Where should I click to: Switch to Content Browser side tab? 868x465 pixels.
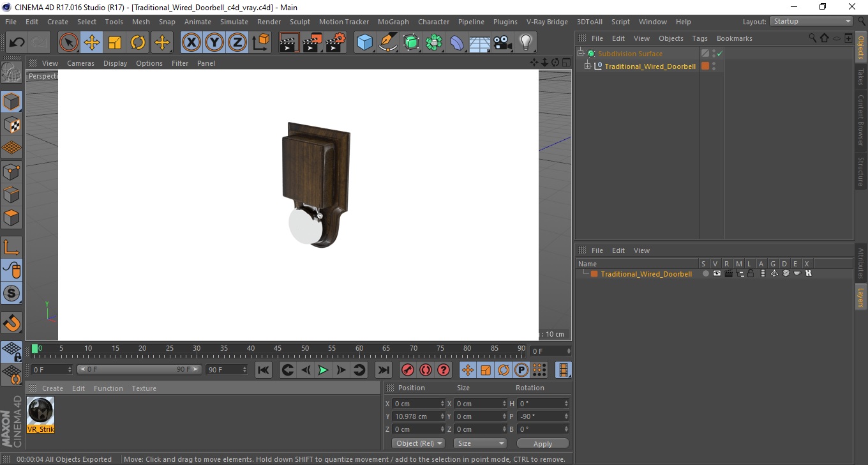pos(861,120)
